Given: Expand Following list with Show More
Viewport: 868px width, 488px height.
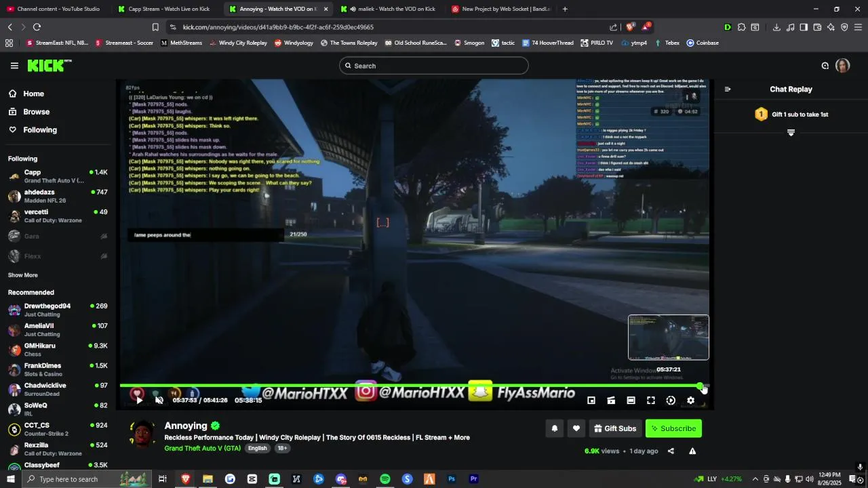Looking at the screenshot, I should pos(23,275).
